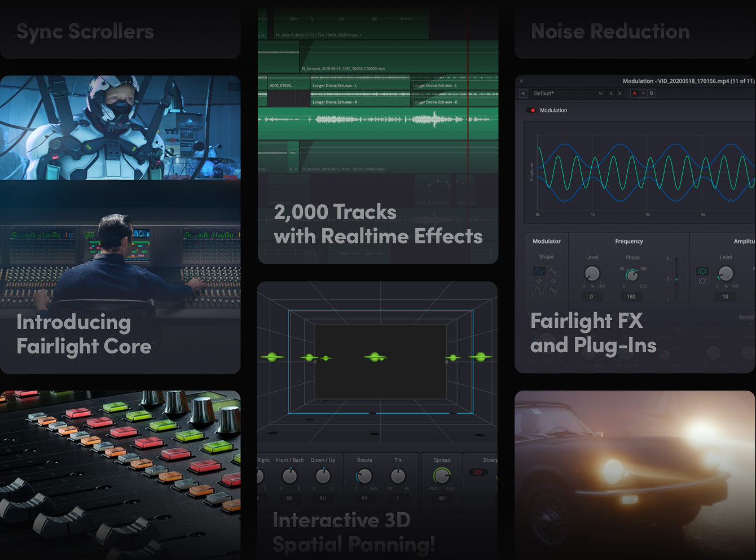Click the A to B copy arrow
Viewport: 756px width, 560px height.
pyautogui.click(x=643, y=93)
